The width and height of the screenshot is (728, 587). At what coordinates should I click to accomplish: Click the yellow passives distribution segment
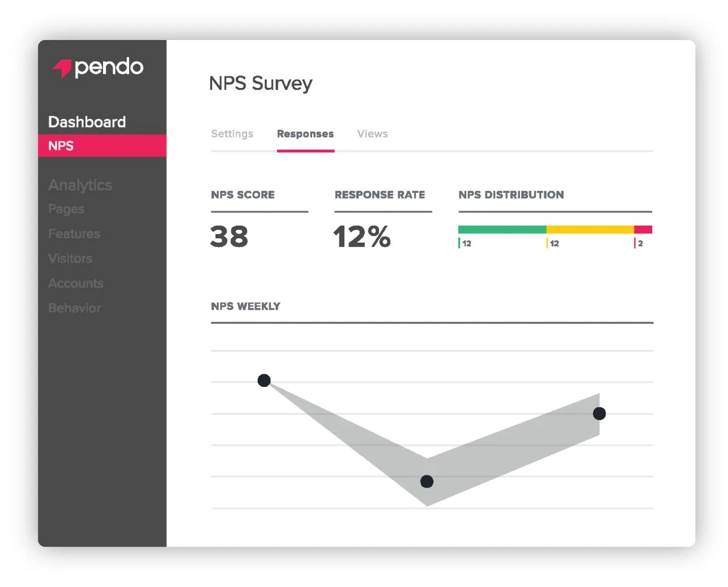(x=590, y=230)
